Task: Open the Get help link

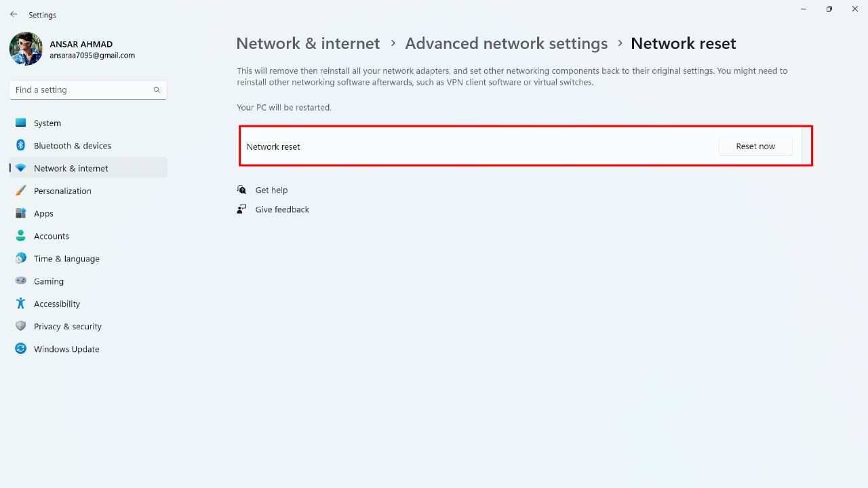Action: coord(271,190)
